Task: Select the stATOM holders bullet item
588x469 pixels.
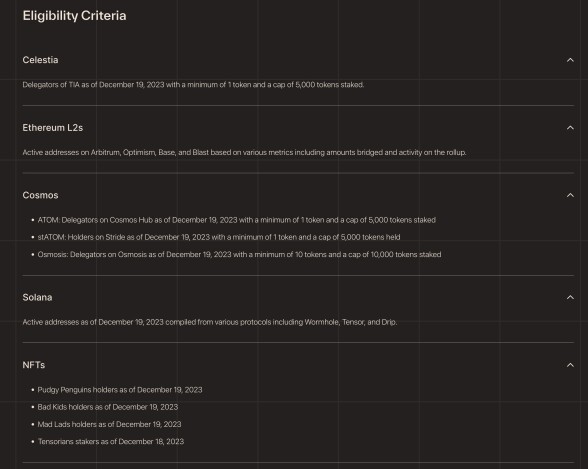Action: click(219, 237)
